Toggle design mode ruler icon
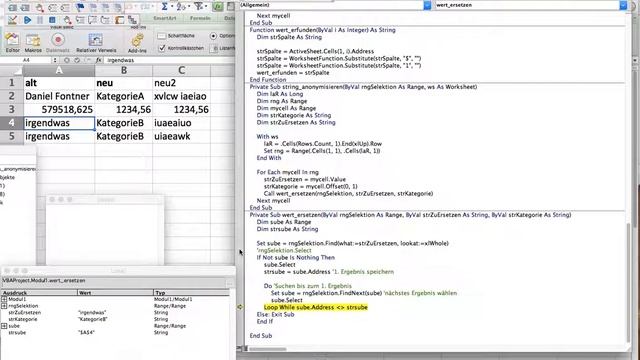Image resolution: width=640 pixels, height=360 pixels. 12,20
